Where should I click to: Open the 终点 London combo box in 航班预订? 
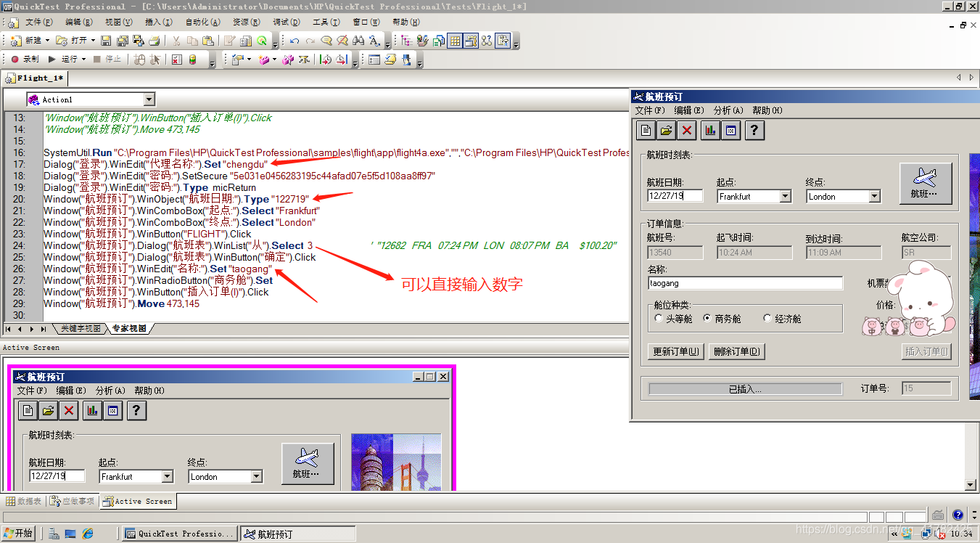(x=874, y=196)
